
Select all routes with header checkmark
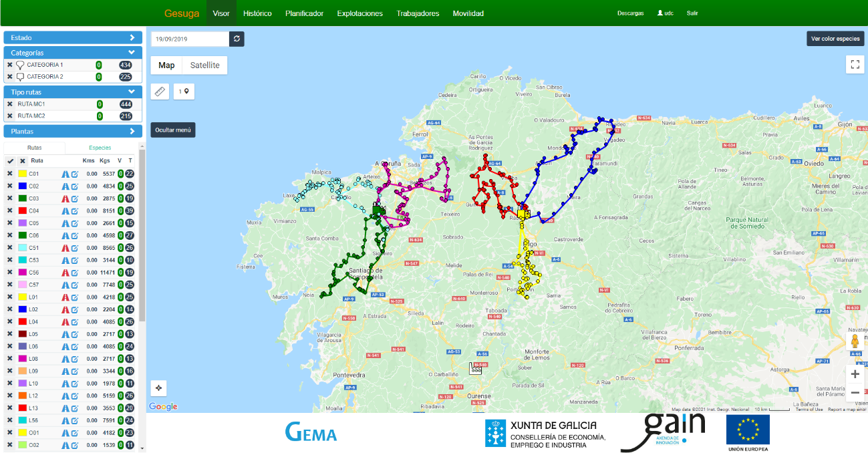(10, 161)
